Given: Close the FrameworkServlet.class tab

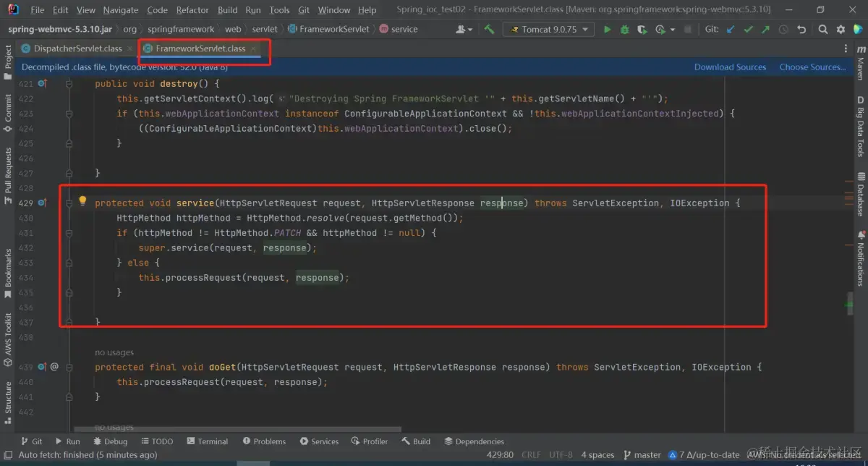Looking at the screenshot, I should [253, 48].
